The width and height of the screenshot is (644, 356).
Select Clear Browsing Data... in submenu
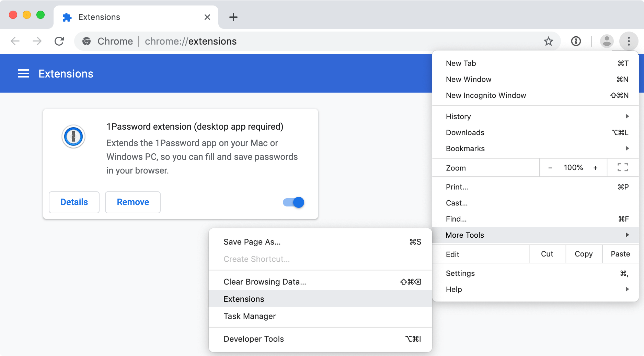[320, 282]
